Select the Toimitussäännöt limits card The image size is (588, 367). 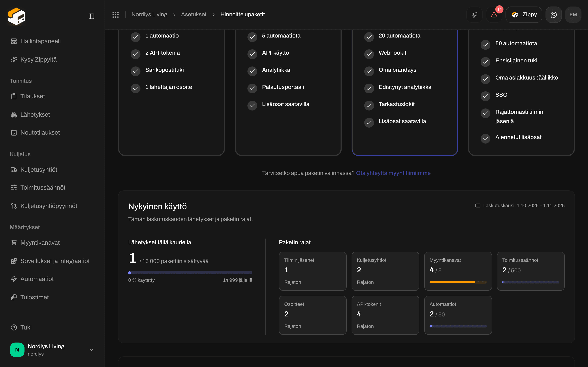(531, 271)
